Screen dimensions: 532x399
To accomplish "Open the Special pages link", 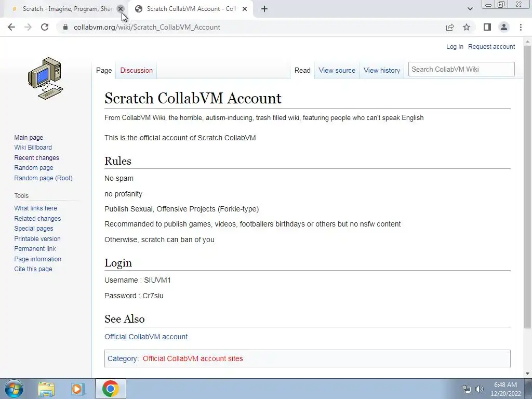I will click(x=34, y=229).
